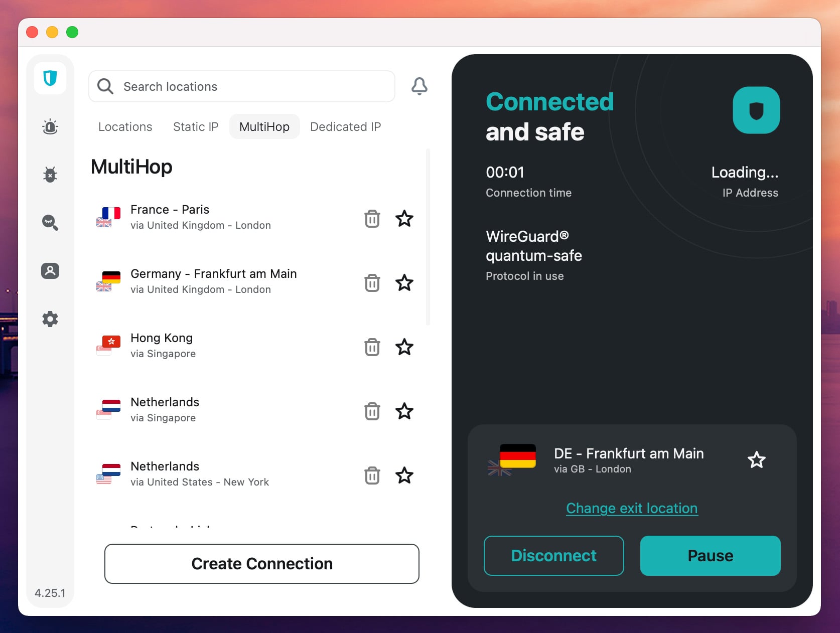Delete the Netherlands via Singapore connection
Image resolution: width=840 pixels, height=633 pixels.
[372, 411]
